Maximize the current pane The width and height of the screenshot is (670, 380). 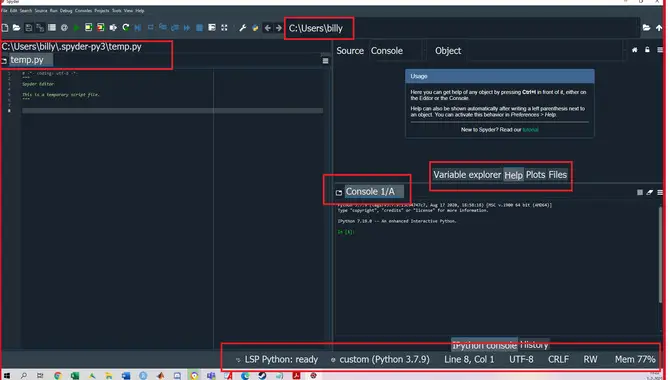(x=212, y=28)
